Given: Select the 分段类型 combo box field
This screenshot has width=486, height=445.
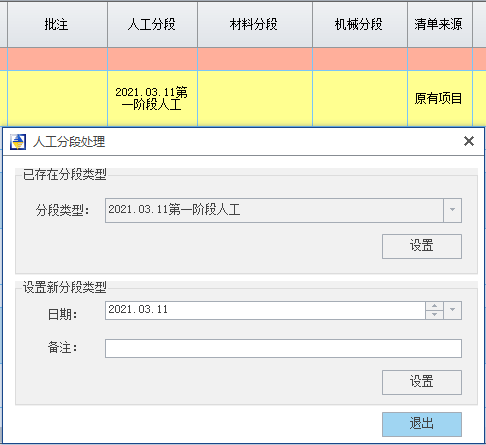Looking at the screenshot, I should [283, 210].
